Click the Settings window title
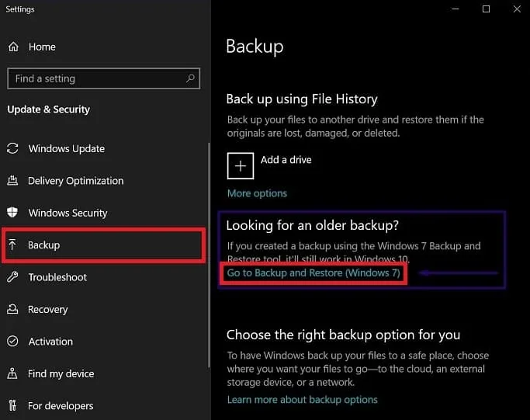The width and height of the screenshot is (530, 420). (x=20, y=9)
